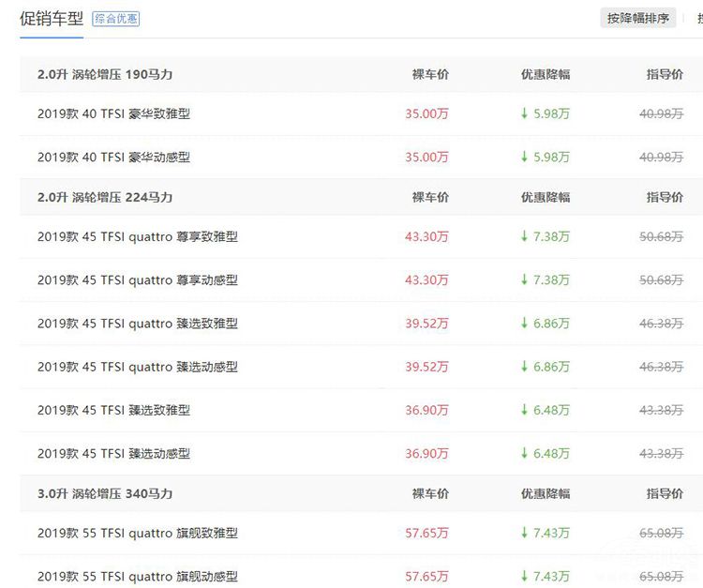Click 指导价 column header in 190马力 section
The image size is (703, 588).
click(x=665, y=74)
